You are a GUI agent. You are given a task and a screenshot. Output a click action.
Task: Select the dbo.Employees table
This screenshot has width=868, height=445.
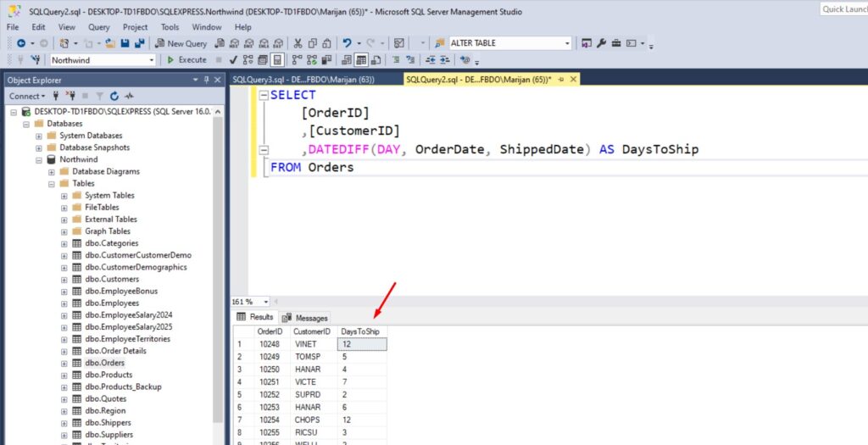[x=112, y=303]
